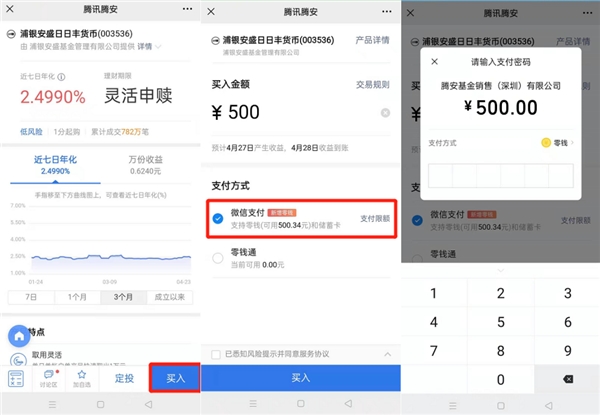Open the 讨论区 discussion icon
This screenshot has height=415, width=600.
[x=49, y=379]
